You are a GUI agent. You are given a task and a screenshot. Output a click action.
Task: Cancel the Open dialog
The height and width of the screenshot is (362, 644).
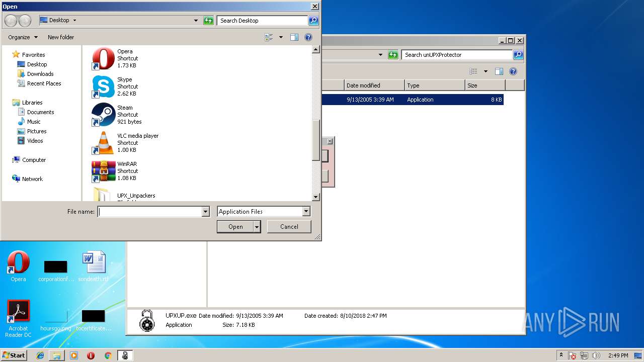(x=289, y=227)
